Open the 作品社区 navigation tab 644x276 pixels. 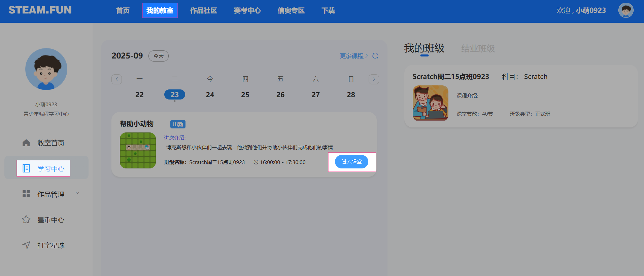click(204, 11)
